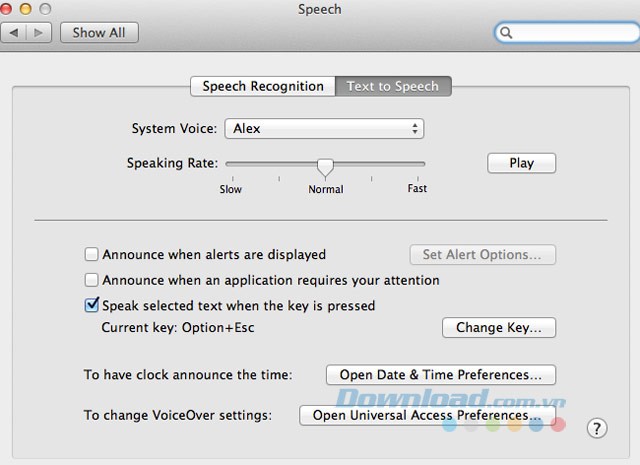Click the Change Key button
The image size is (640, 465).
498,327
